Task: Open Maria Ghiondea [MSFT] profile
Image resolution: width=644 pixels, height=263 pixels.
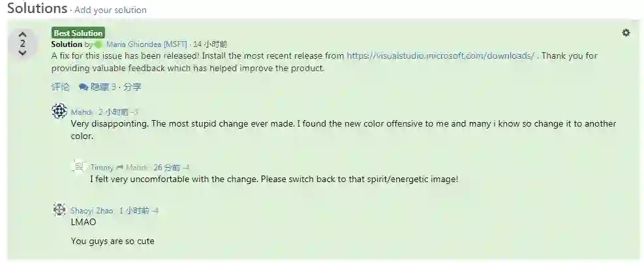Action: tap(147, 44)
